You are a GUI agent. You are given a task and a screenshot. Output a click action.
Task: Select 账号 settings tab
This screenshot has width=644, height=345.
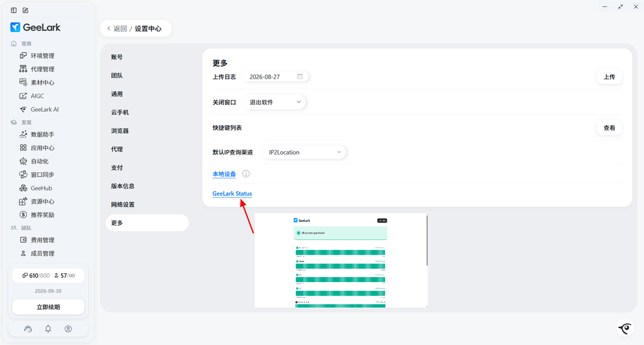(x=147, y=57)
